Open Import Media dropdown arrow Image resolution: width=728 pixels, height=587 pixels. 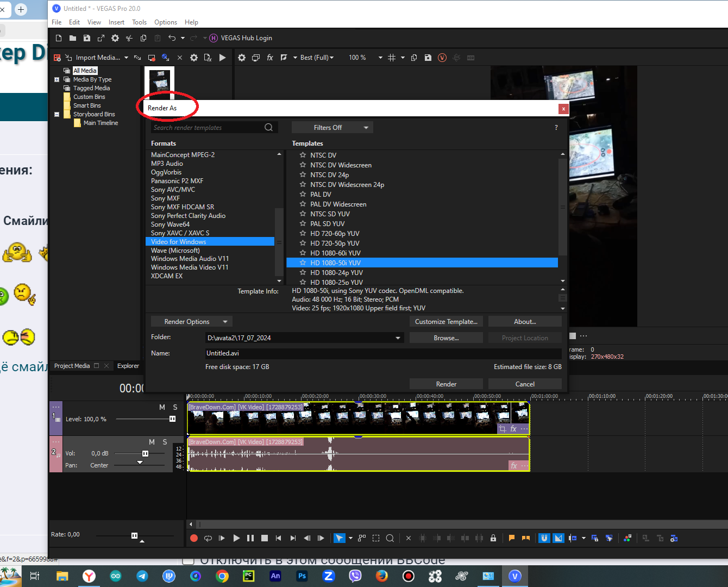(x=126, y=58)
